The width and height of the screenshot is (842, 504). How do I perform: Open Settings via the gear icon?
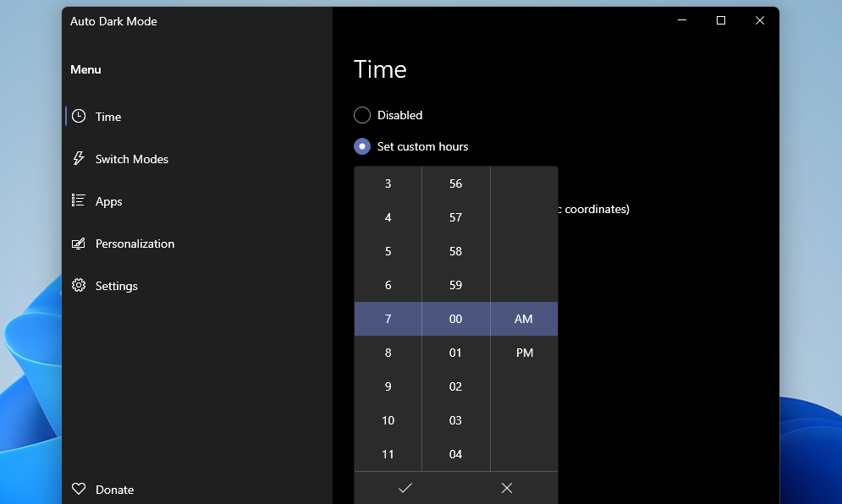79,285
